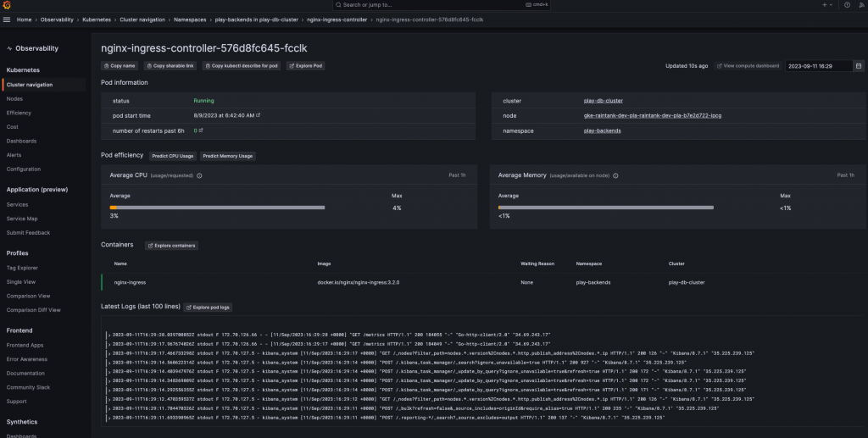Click the calendar date picker icon

coord(859,66)
